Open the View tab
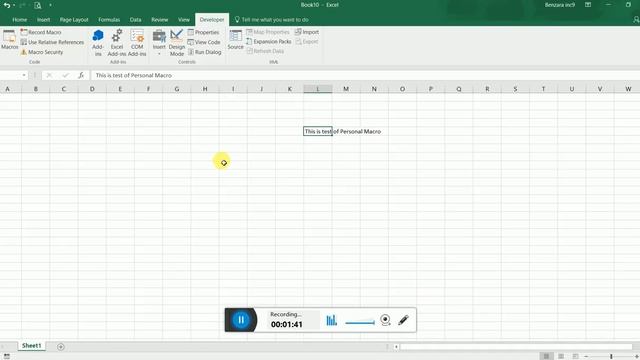The width and height of the screenshot is (640, 360). click(x=184, y=20)
